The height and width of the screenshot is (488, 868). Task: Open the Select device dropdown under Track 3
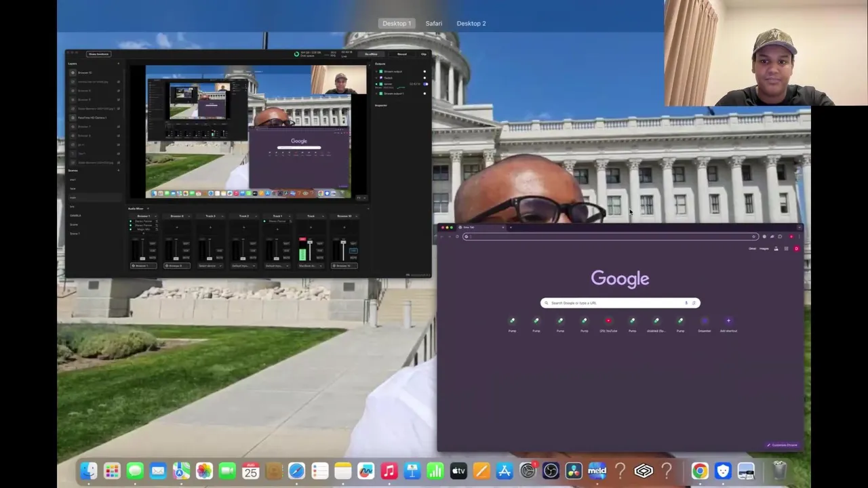[210, 266]
